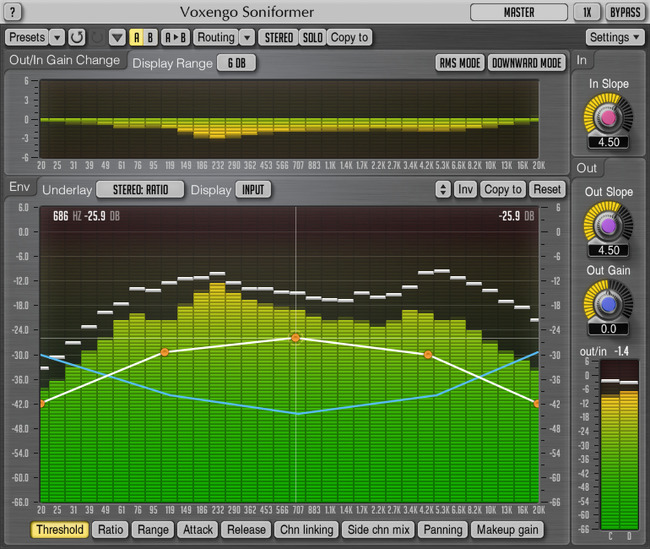Change the 1X oversampling selector
Screen dimensions: 650x549
tap(587, 12)
